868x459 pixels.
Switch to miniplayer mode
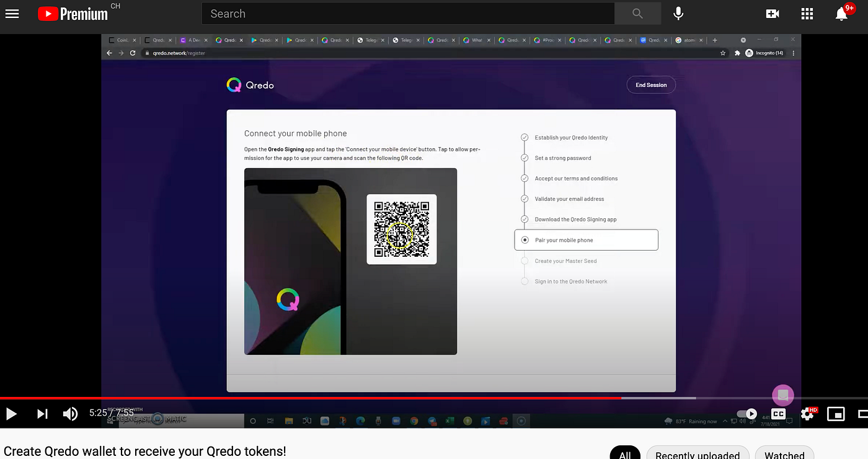click(836, 414)
